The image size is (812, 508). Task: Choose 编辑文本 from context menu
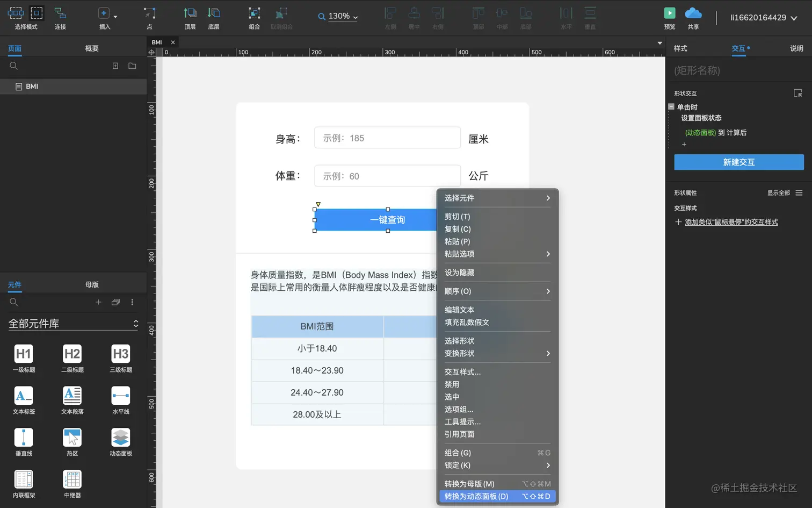point(497,310)
